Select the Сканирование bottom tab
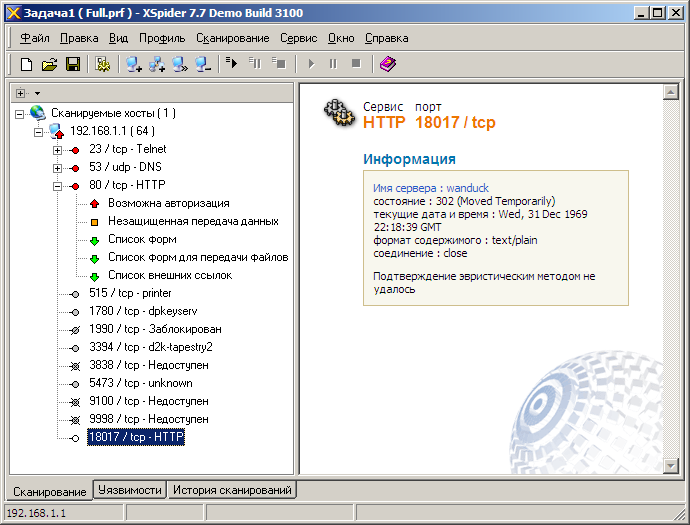Image resolution: width=690 pixels, height=525 pixels. tap(49, 492)
